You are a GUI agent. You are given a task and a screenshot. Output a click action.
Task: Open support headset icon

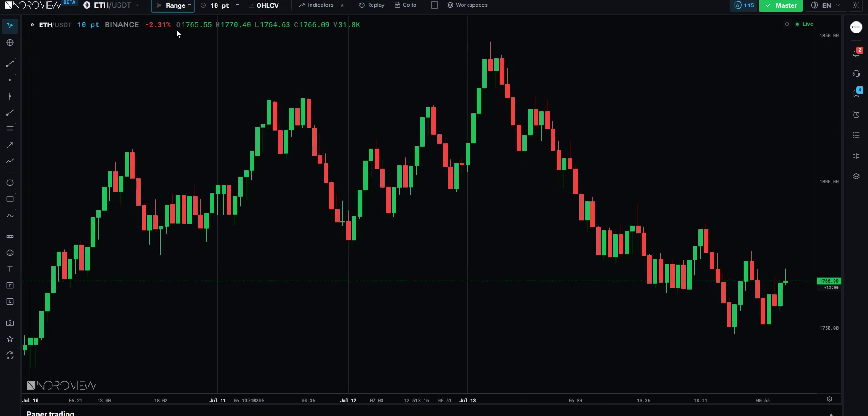coord(856,73)
